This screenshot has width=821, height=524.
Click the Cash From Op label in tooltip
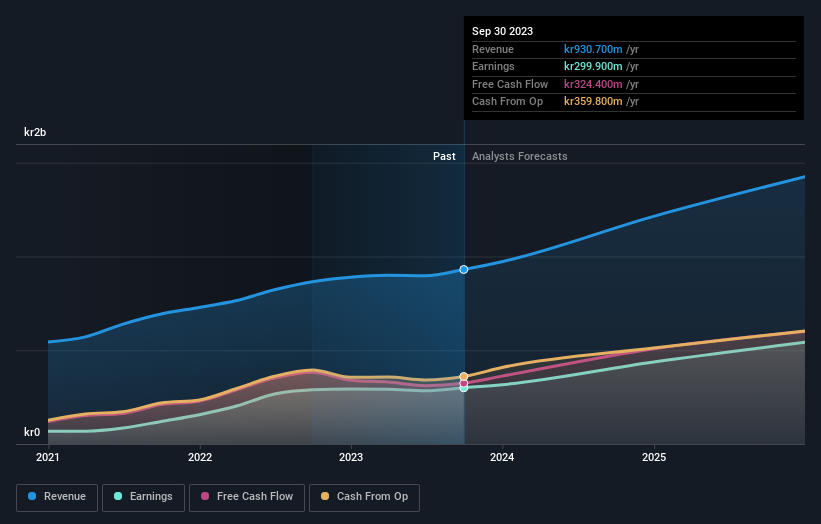[507, 102]
